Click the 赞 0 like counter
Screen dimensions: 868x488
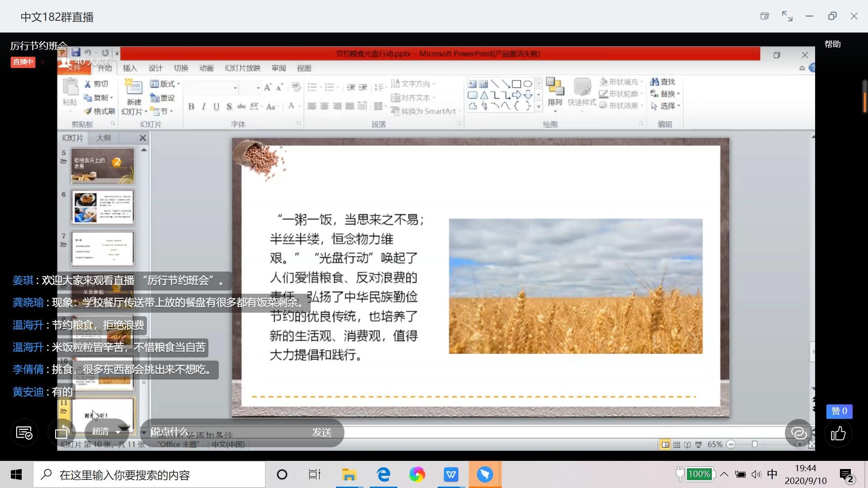click(839, 411)
